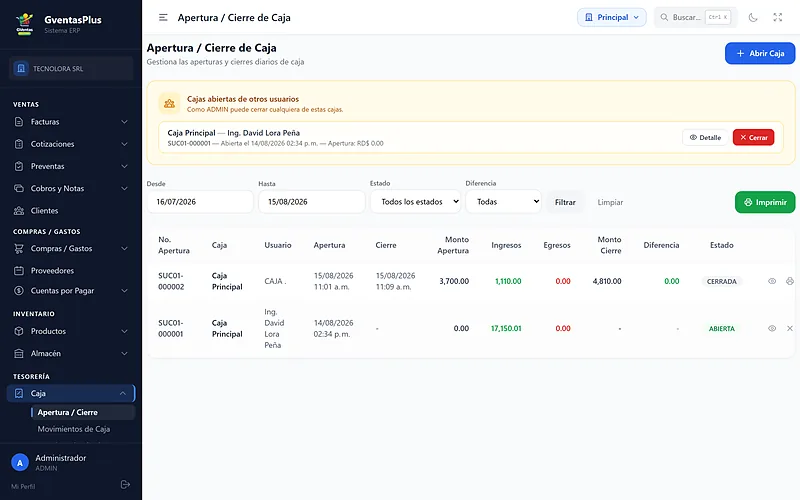Toggle the sidebar hamburger menu

pos(163,17)
